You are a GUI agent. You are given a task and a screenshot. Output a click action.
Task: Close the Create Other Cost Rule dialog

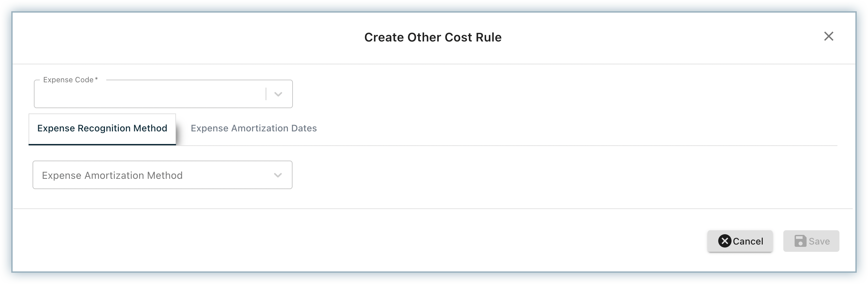828,36
